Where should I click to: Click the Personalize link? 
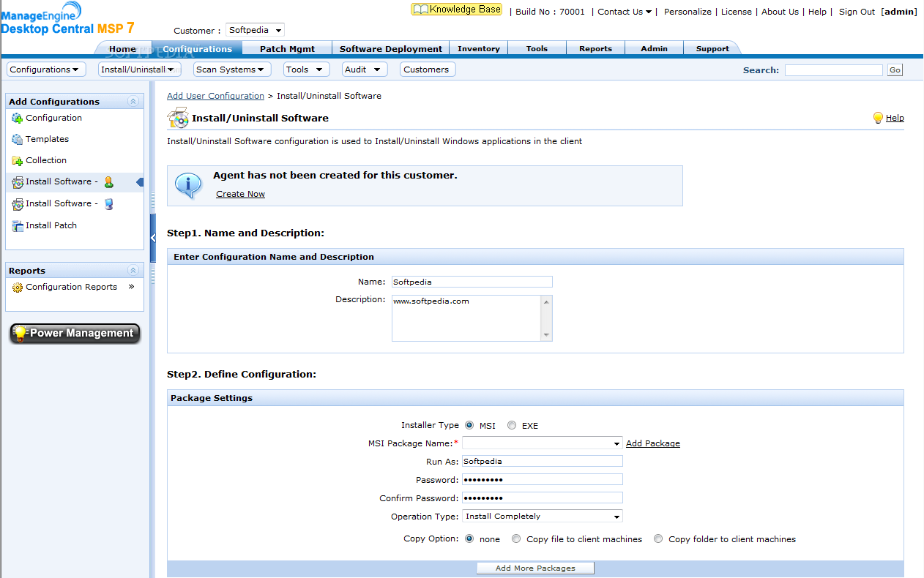[x=688, y=12]
